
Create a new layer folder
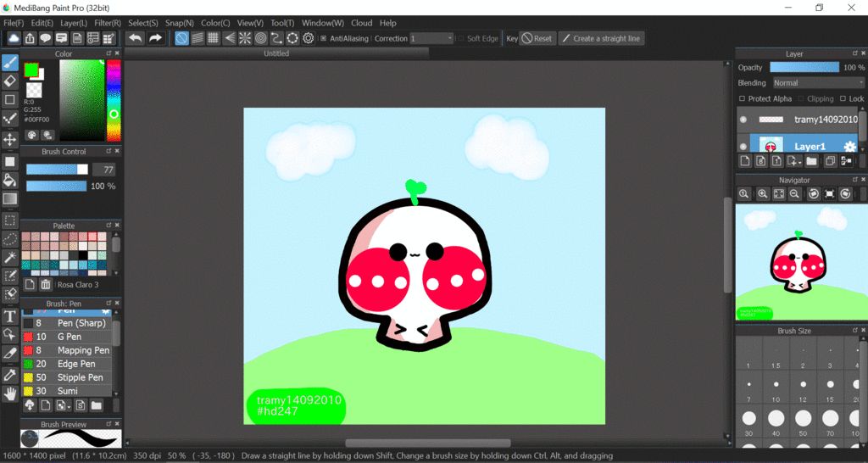coord(811,161)
